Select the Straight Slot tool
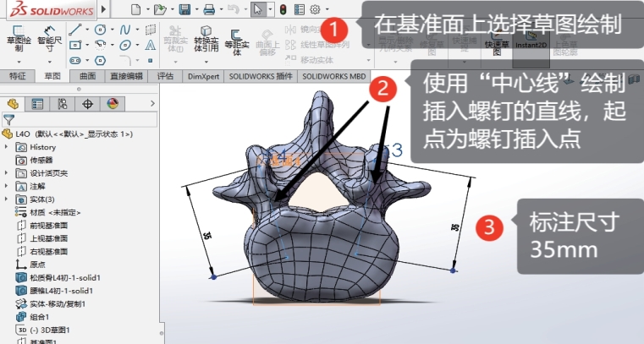 (x=75, y=61)
